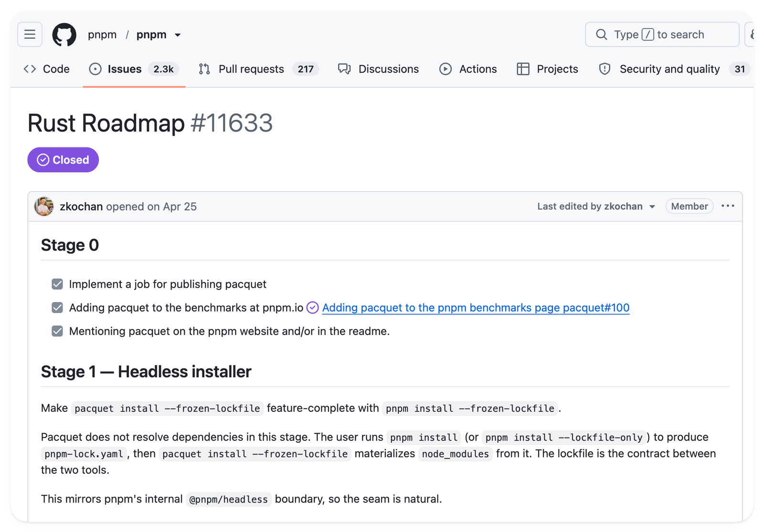Go to GitHub home via Octocat logo
The height and width of the screenshot is (532, 764).
click(64, 34)
